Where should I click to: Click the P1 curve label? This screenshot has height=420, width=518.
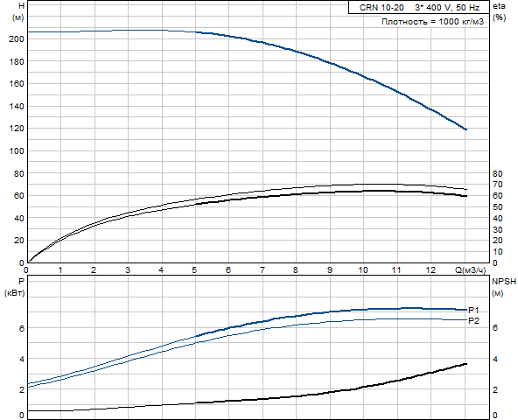coord(473,310)
